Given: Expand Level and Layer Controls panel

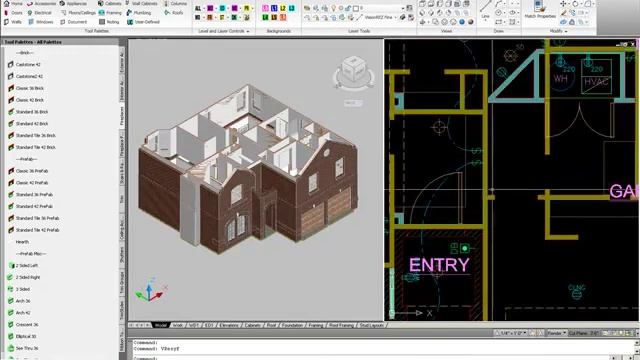Looking at the screenshot, I should point(223,31).
